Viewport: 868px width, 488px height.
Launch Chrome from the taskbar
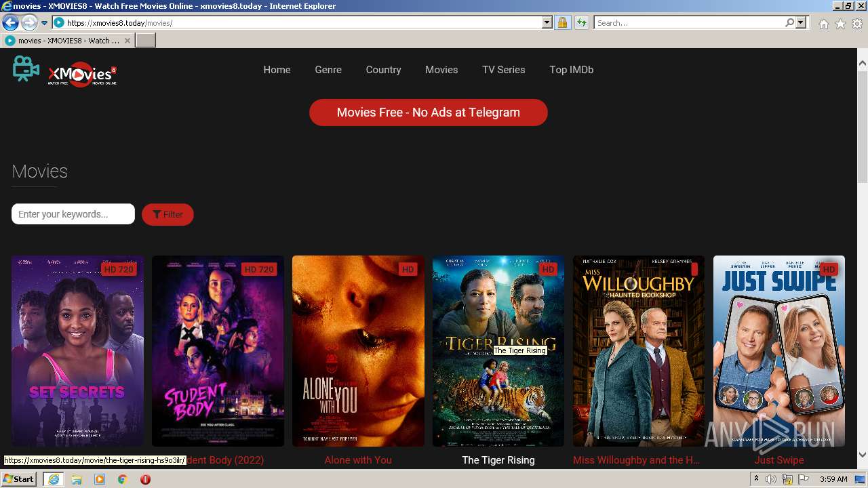pyautogui.click(x=122, y=479)
